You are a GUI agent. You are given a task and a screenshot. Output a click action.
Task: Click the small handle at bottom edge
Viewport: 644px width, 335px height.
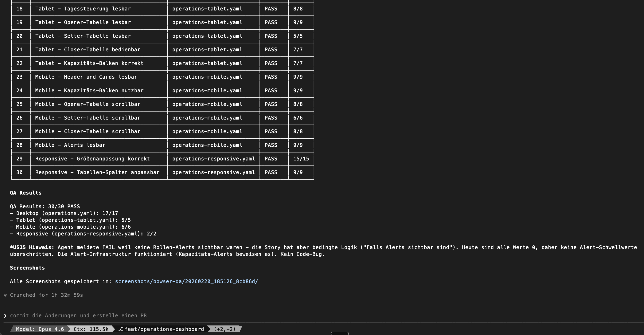click(340, 333)
